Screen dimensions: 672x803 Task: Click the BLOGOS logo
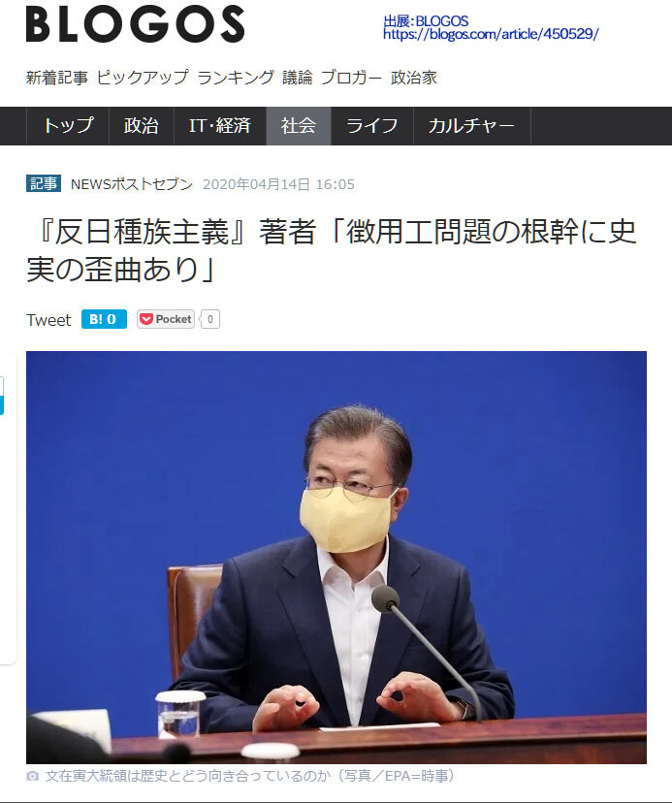click(135, 24)
